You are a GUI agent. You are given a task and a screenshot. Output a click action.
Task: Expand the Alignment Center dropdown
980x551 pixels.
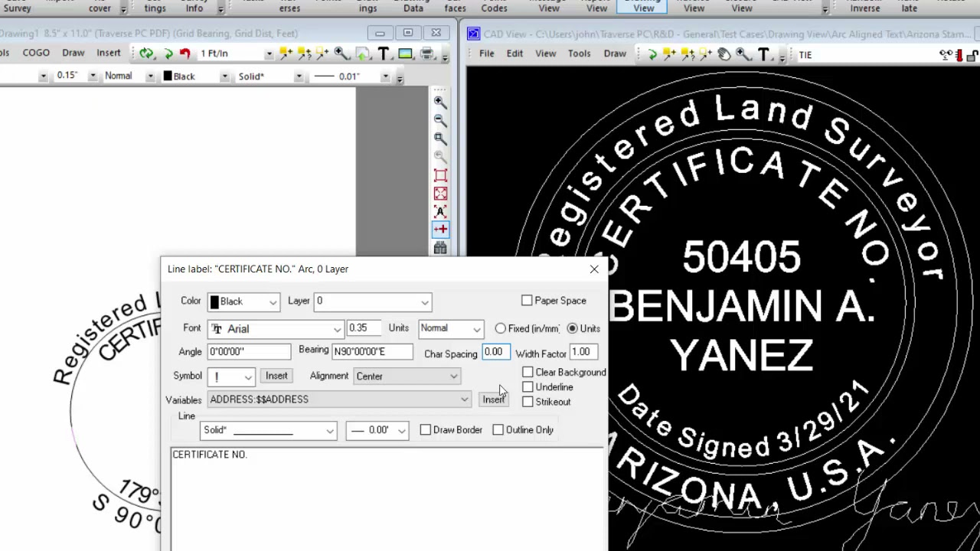click(x=407, y=377)
